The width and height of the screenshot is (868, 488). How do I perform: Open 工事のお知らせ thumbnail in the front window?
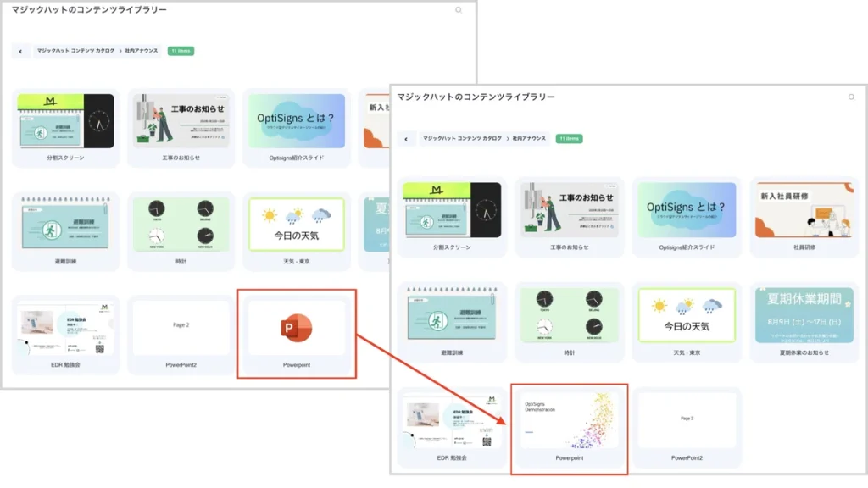coord(569,209)
